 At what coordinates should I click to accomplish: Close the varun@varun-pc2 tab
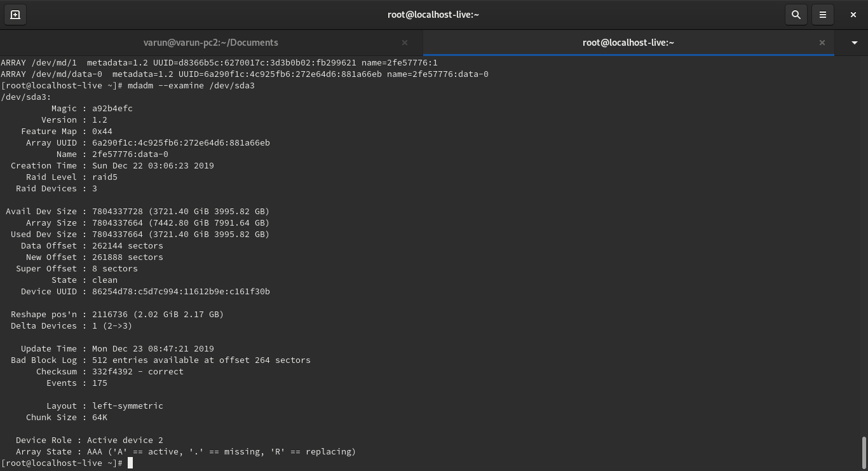[405, 43]
